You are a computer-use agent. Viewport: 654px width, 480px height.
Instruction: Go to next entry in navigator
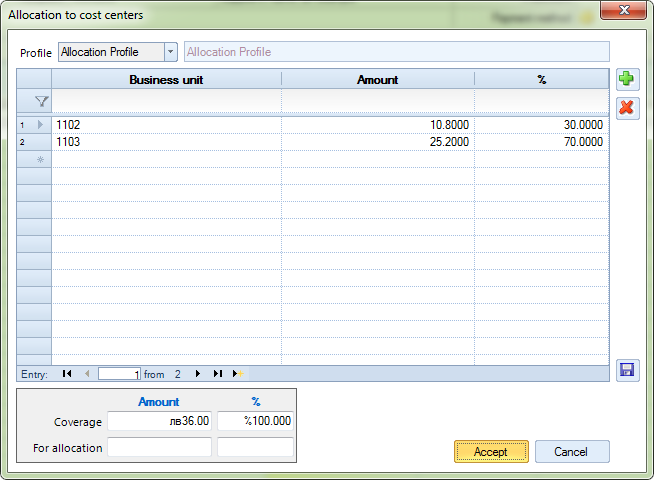(x=198, y=374)
